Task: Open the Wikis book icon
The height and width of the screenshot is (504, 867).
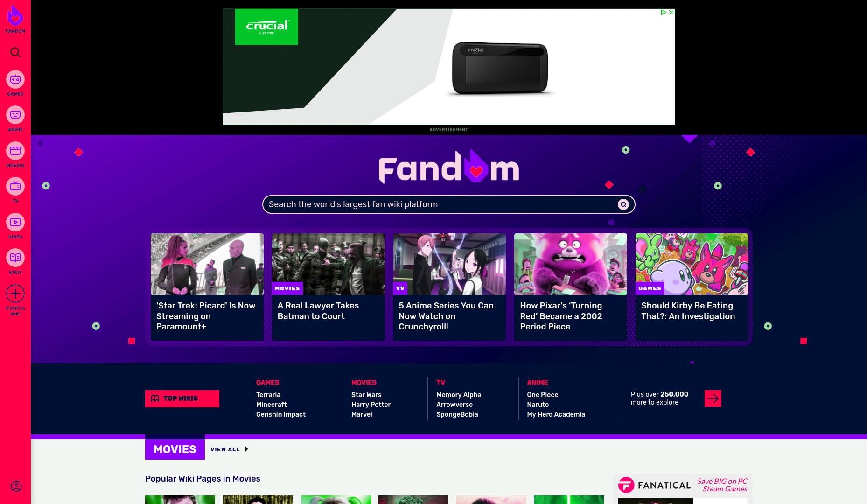Action: point(15,258)
